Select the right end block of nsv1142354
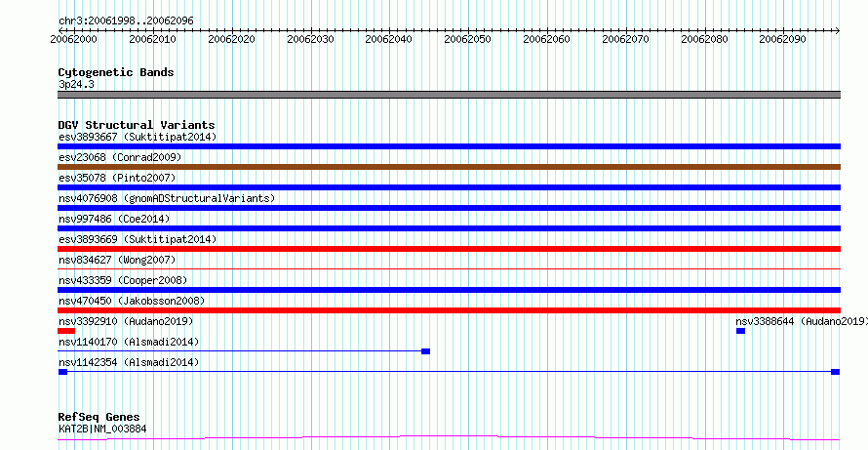Image resolution: width=868 pixels, height=450 pixels. click(x=836, y=372)
